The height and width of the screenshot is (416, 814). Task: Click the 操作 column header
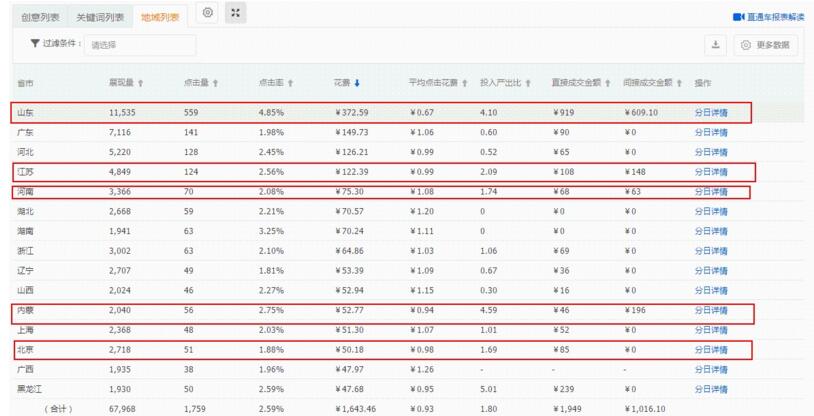pyautogui.click(x=702, y=83)
